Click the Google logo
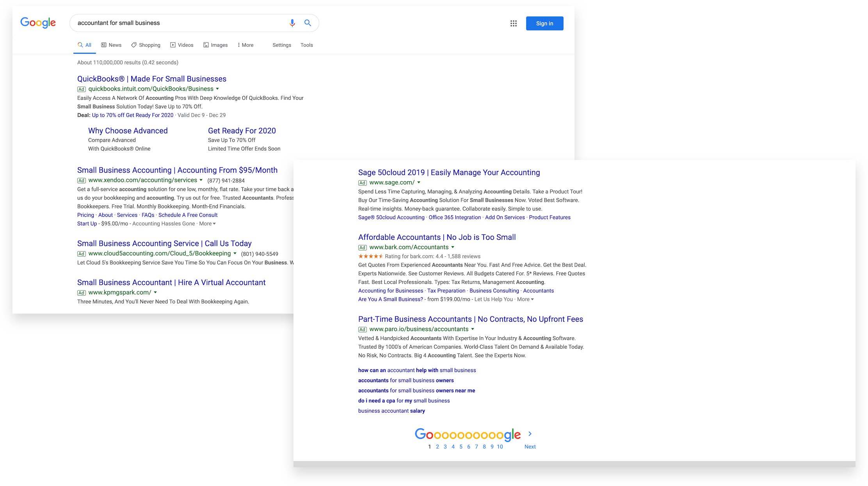 (38, 23)
